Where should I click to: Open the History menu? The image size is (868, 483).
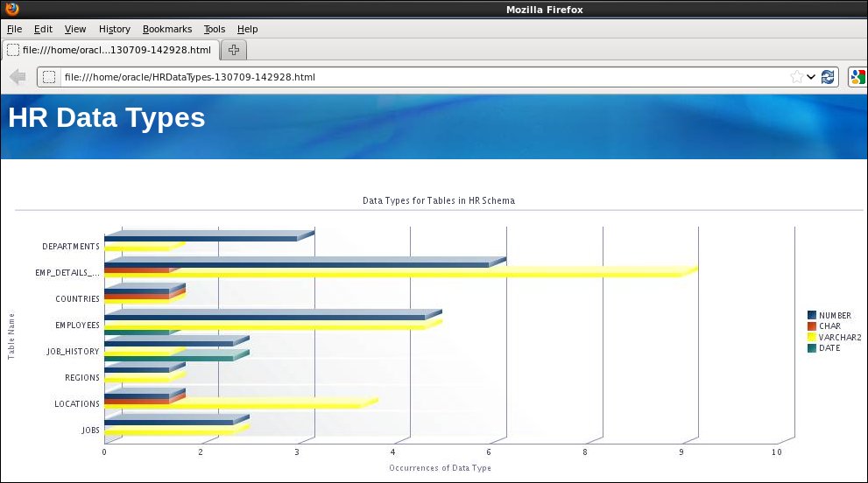115,30
